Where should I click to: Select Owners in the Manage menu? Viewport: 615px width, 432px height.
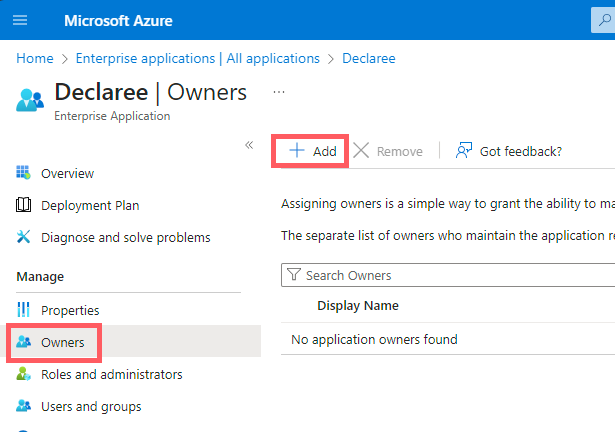(x=62, y=342)
